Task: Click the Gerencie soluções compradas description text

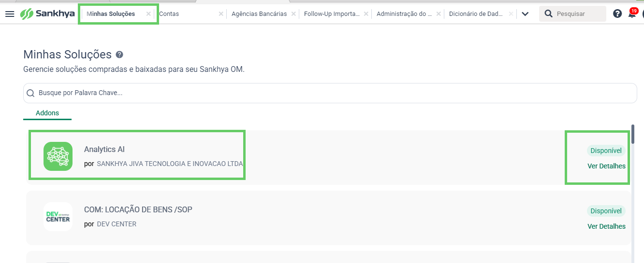Action: tap(134, 69)
